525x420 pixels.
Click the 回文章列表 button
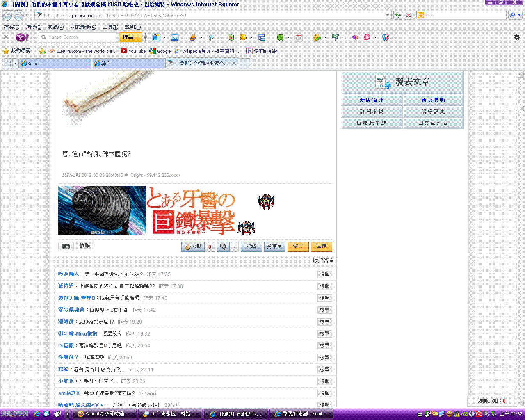(x=433, y=123)
